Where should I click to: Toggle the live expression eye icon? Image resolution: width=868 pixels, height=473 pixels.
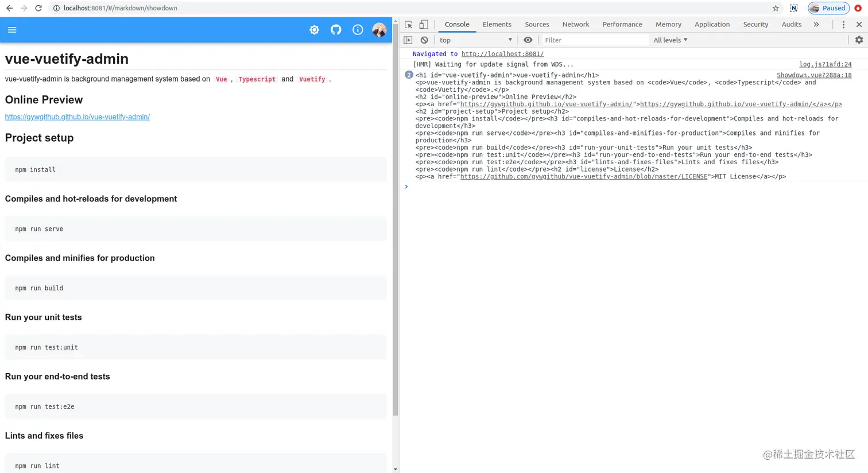528,40
